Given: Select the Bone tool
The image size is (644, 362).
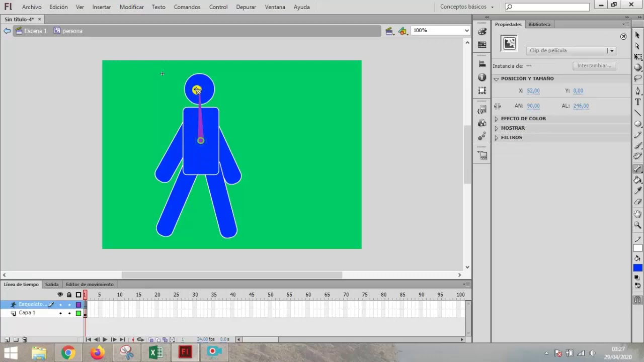Looking at the screenshot, I should pos(637,169).
